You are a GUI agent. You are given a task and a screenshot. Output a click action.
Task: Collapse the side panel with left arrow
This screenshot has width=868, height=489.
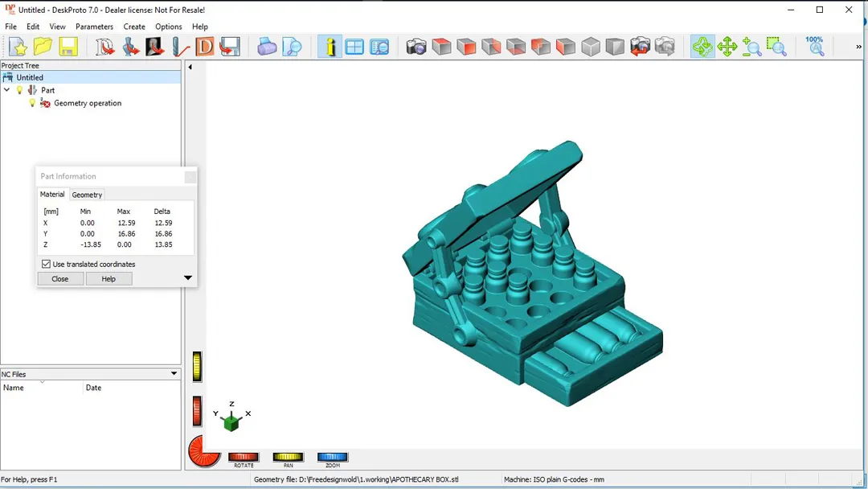(x=190, y=67)
